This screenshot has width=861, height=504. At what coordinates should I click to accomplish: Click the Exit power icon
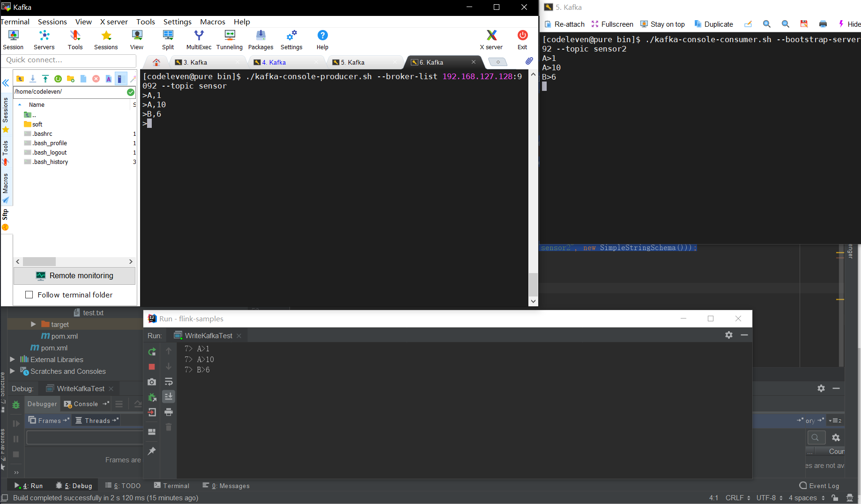point(522,40)
